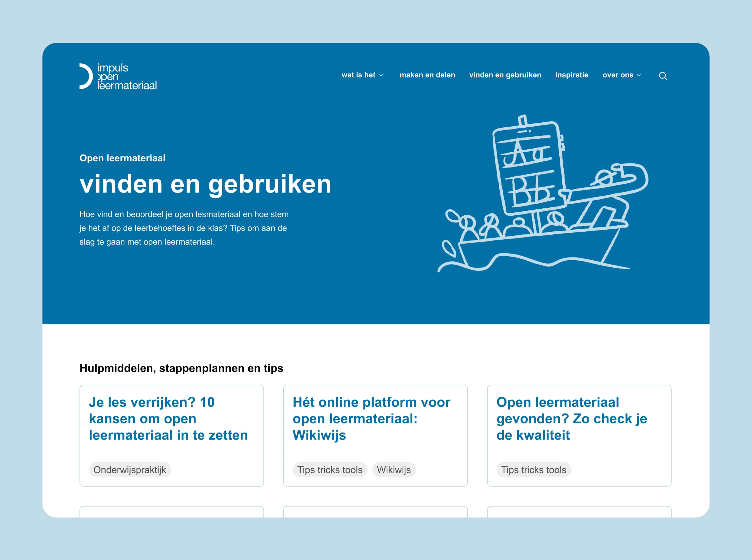This screenshot has height=560, width=752.
Task: Click 'Tips tricks tools' tag on kwaliteit card
Action: coord(534,470)
